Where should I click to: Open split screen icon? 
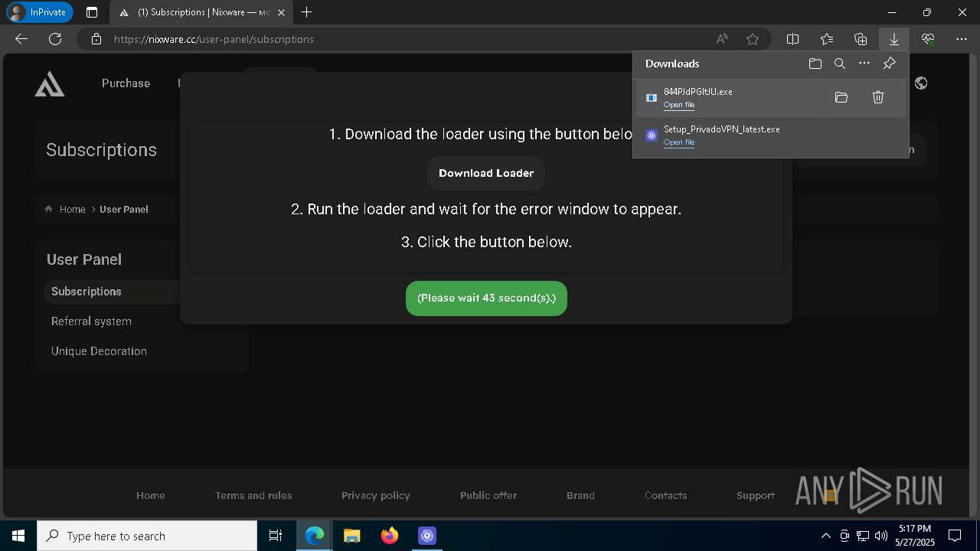tap(793, 39)
